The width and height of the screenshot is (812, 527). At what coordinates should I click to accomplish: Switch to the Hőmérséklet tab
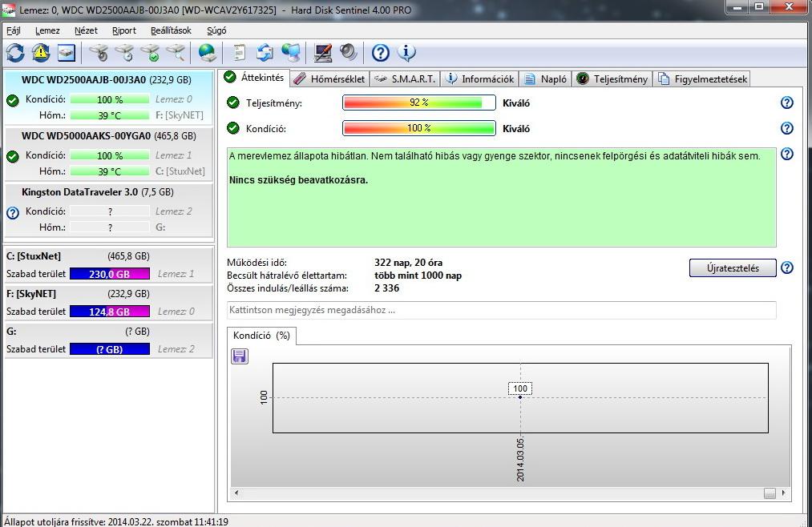tap(329, 79)
